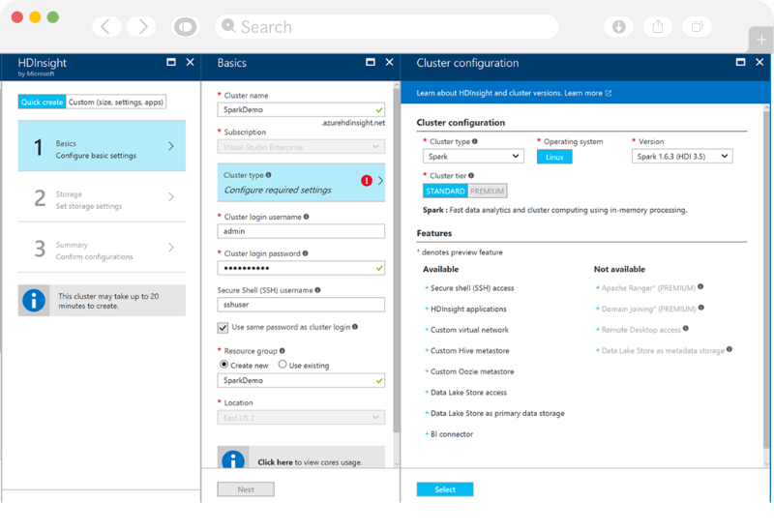Open info icon beside Resource group
This screenshot has height=532, width=774.
coord(282,351)
